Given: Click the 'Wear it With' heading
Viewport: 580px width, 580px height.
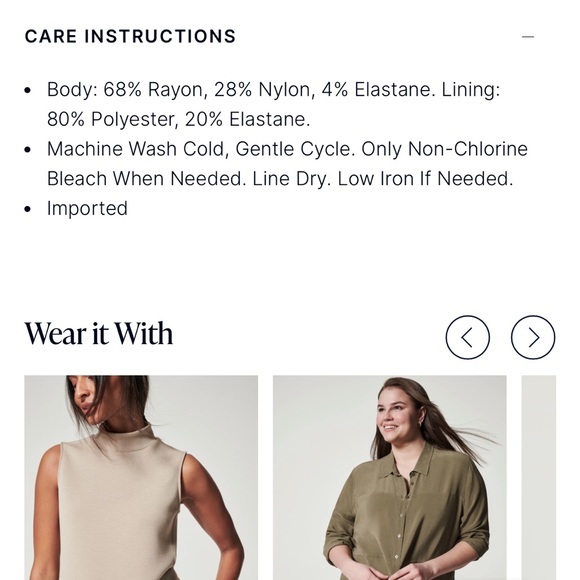Looking at the screenshot, I should pyautogui.click(x=99, y=333).
